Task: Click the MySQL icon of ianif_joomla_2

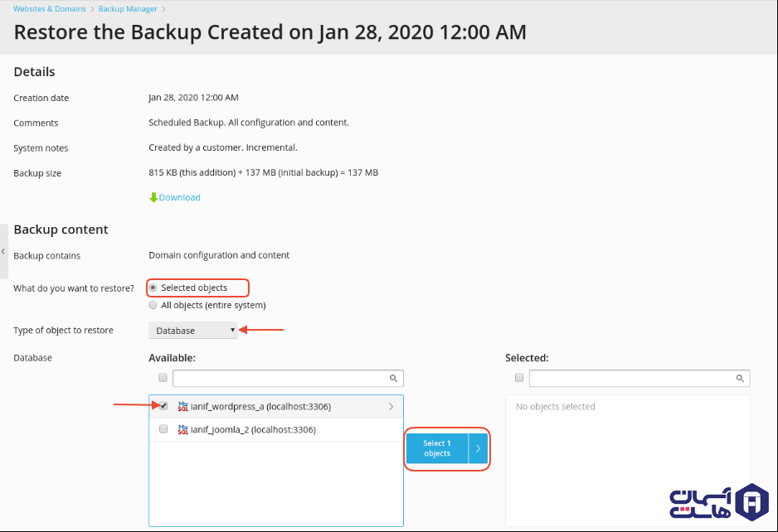Action: [183, 429]
